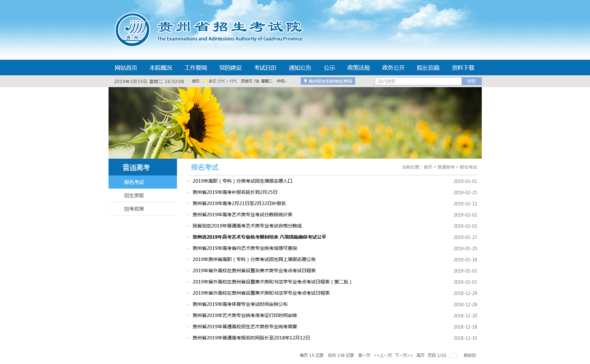Click the 普通高考 breadcrumb link
This screenshot has width=590, height=364.
pos(446,167)
